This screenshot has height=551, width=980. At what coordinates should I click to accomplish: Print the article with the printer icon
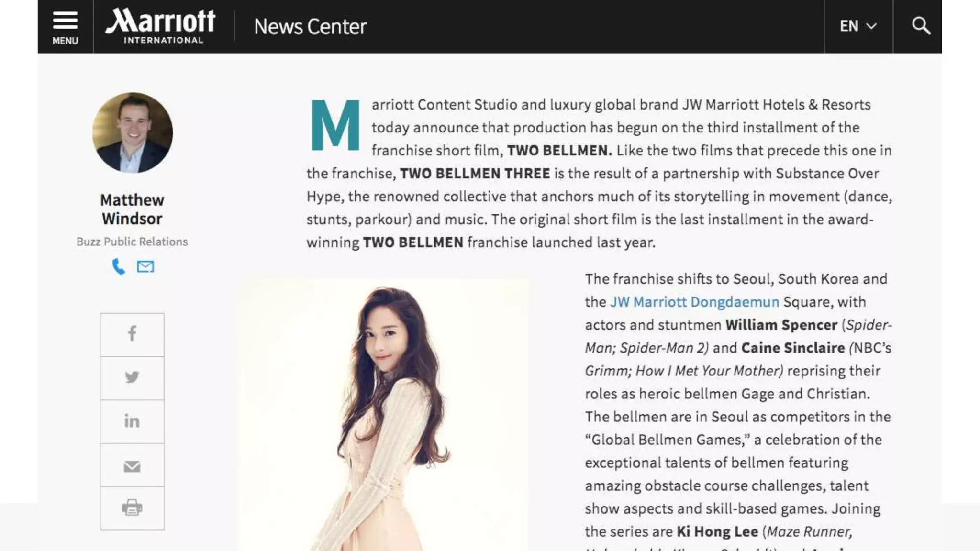tap(132, 508)
